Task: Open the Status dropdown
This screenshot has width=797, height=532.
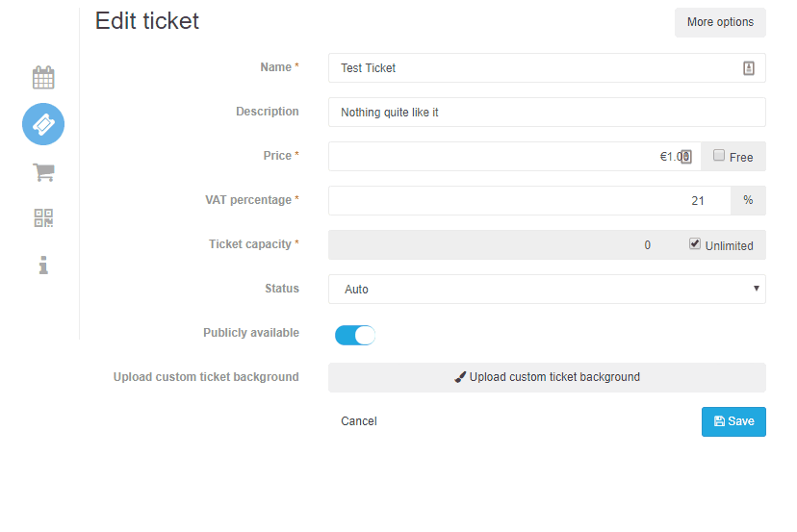Action: point(547,290)
